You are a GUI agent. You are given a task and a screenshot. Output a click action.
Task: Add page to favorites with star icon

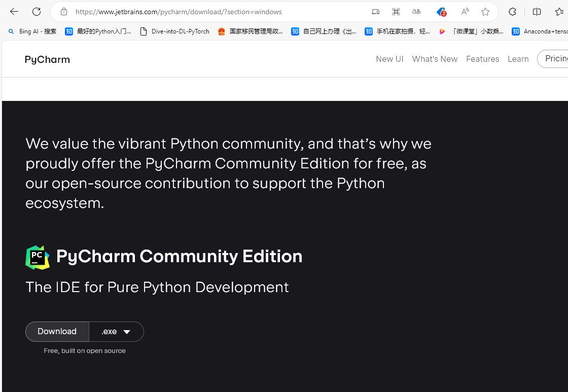pos(485,12)
